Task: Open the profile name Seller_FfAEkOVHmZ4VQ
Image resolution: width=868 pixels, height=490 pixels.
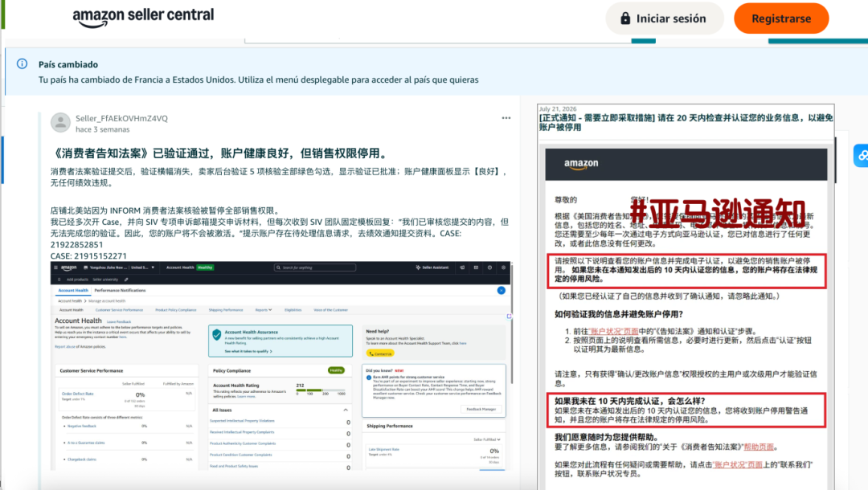Action: pos(121,118)
